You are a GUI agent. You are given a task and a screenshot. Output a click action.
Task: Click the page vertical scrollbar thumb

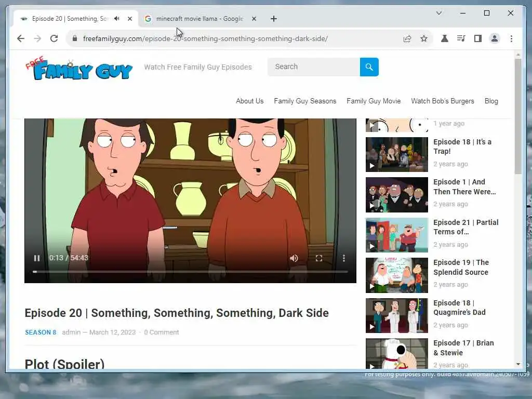pyautogui.click(x=518, y=116)
